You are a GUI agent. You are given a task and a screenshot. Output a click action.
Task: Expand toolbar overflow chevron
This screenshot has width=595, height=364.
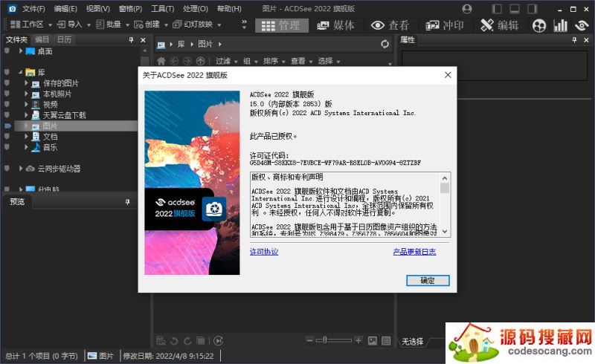click(244, 25)
